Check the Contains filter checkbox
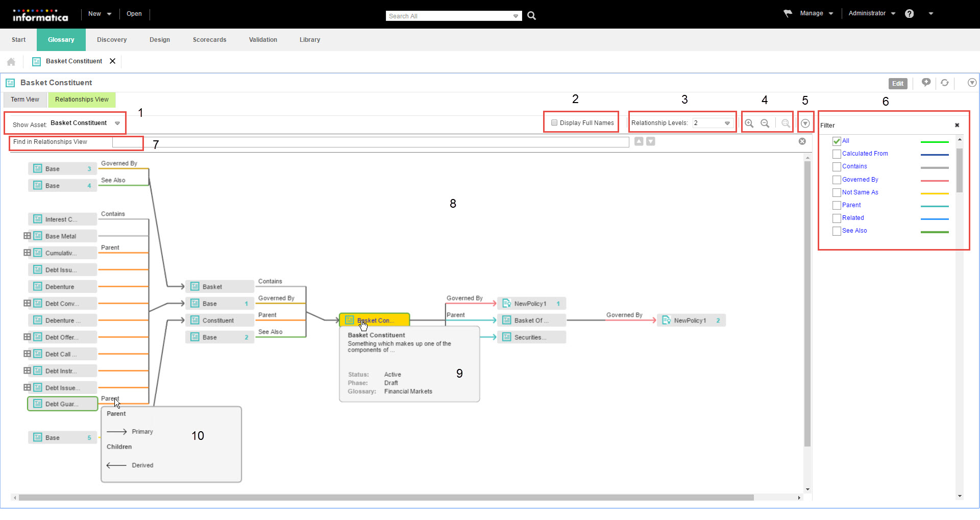Screen dimensions: 980x520 click(x=837, y=167)
